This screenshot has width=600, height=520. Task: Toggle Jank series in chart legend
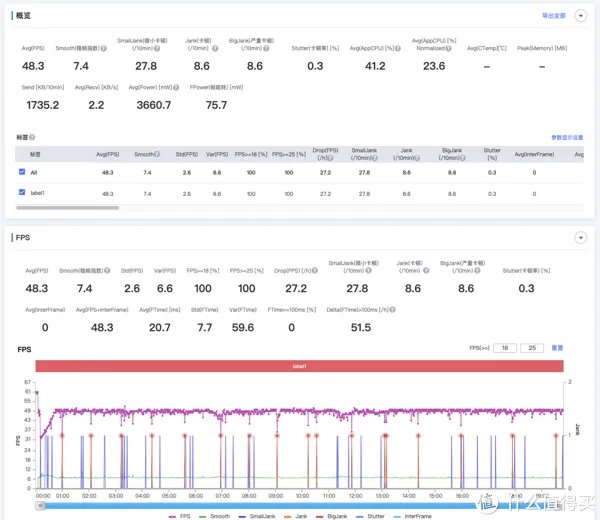(x=295, y=516)
